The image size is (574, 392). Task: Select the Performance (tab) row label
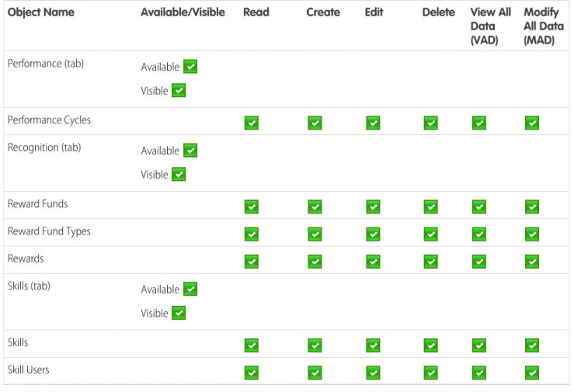pos(46,64)
